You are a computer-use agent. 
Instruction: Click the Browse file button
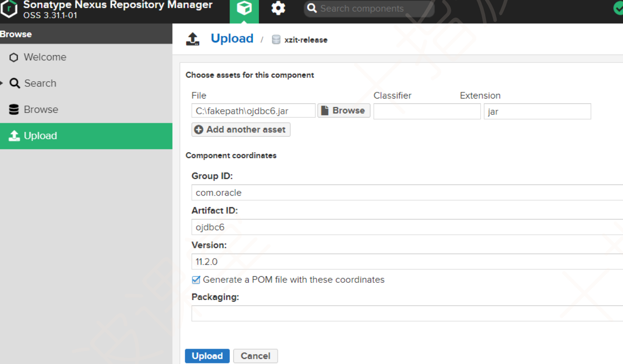[344, 111]
